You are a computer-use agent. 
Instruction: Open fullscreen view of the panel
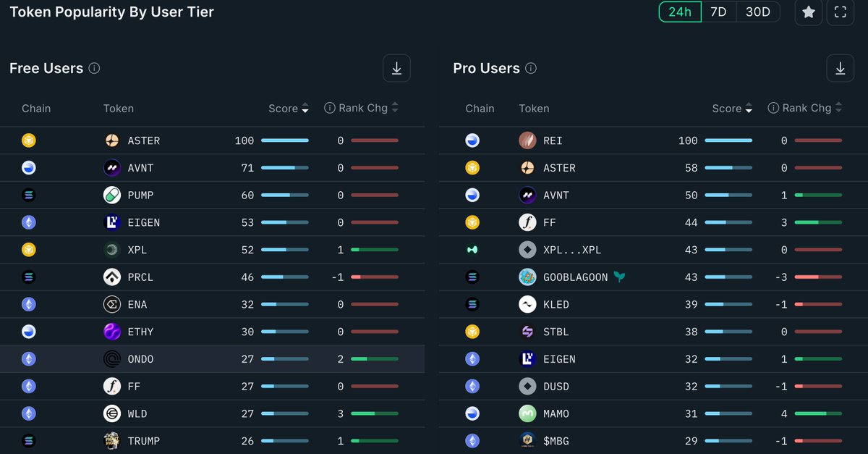tap(841, 12)
